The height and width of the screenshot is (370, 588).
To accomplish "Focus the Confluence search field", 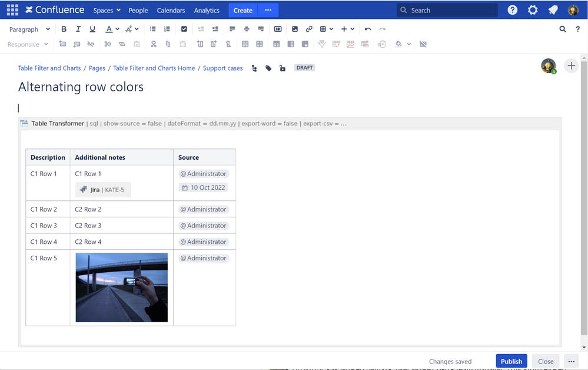I will tap(447, 10).
